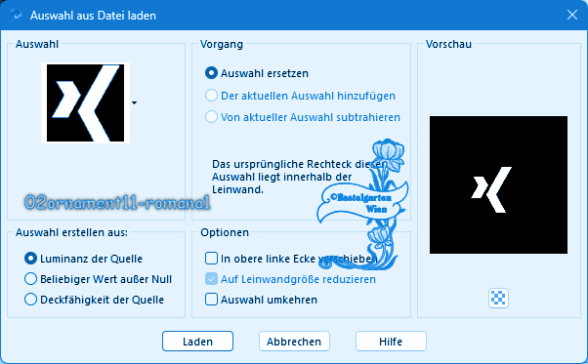Screen dimensions: 588x364
Task: Click the Vorschau preview image
Action: [x=498, y=184]
